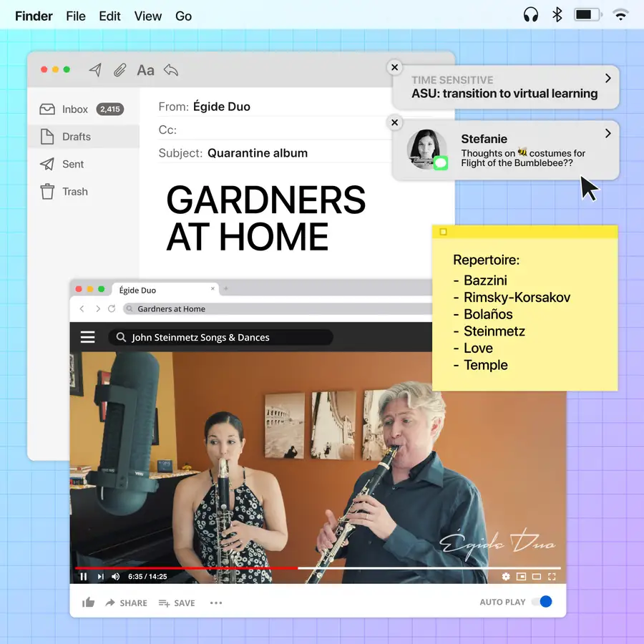Click the SHARE button under the video
The width and height of the screenshot is (644, 644).
(126, 602)
